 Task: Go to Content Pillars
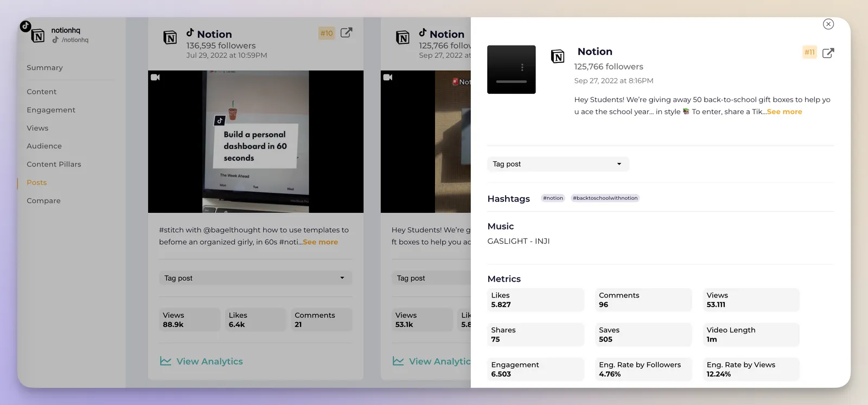pos(54,164)
